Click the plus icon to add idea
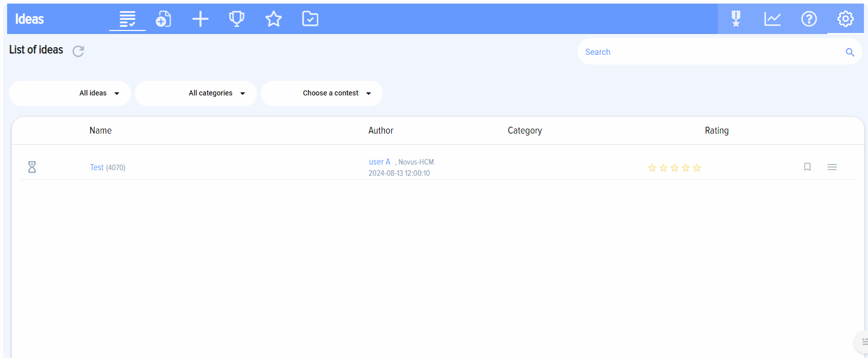This screenshot has height=358, width=868. click(x=201, y=19)
